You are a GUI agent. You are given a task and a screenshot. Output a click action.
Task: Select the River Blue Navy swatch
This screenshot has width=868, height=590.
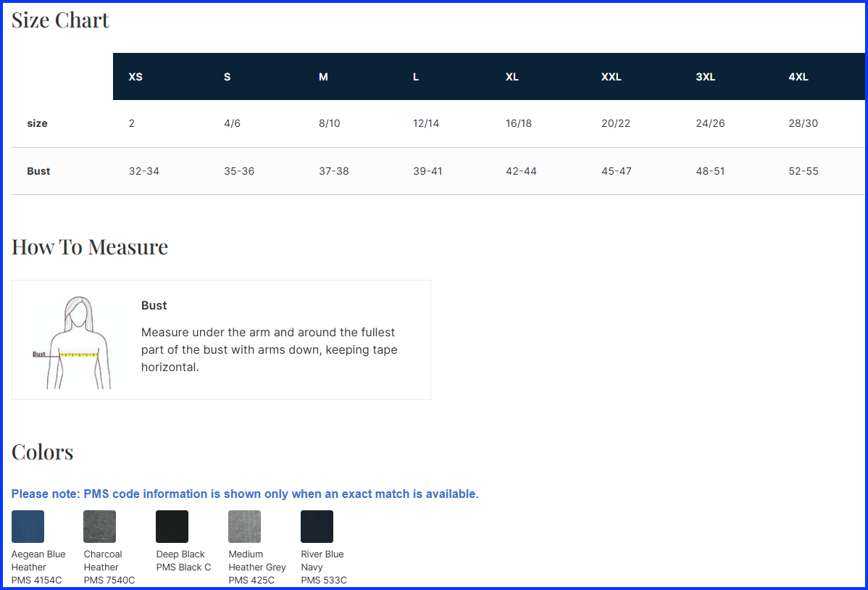tap(317, 526)
